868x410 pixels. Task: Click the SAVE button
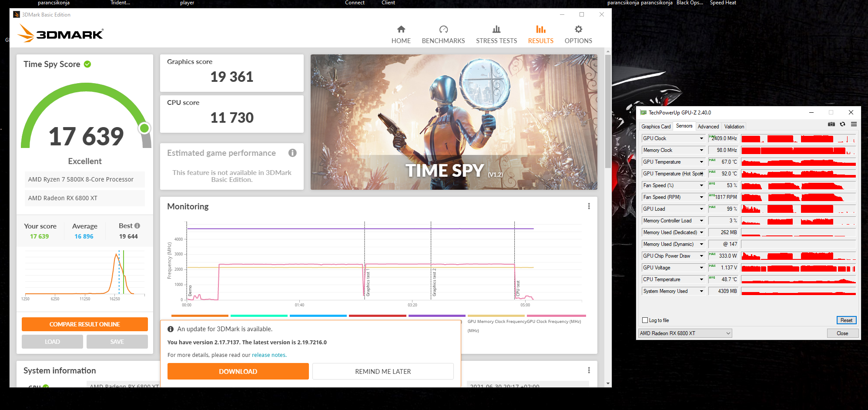click(x=117, y=342)
